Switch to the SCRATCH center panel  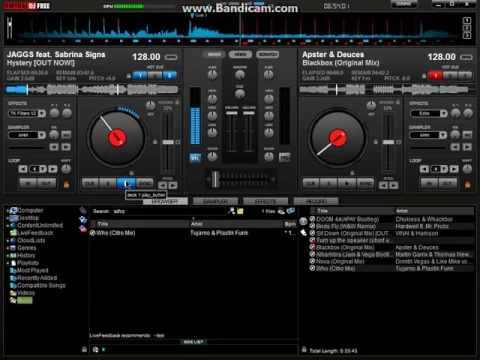(x=267, y=54)
